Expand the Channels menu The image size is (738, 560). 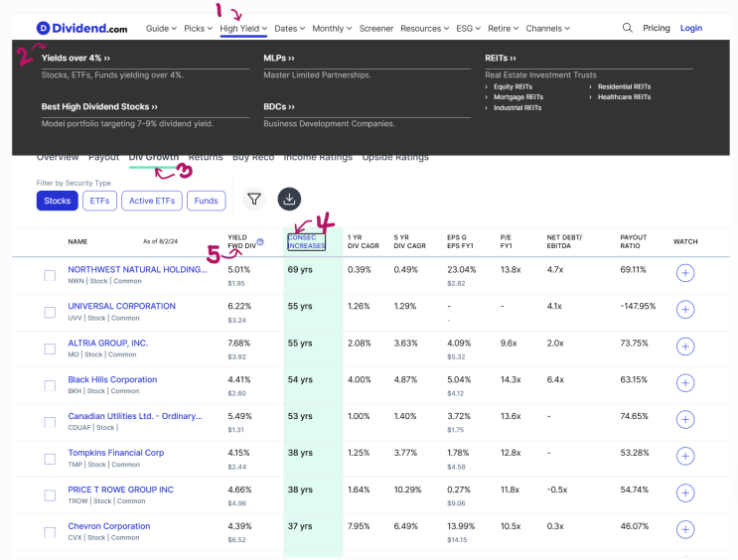click(x=547, y=29)
